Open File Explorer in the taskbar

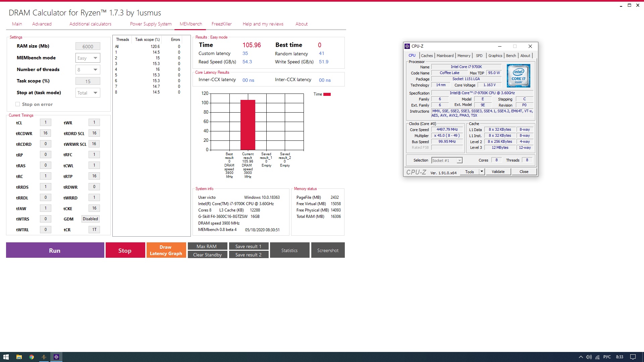[19, 357]
